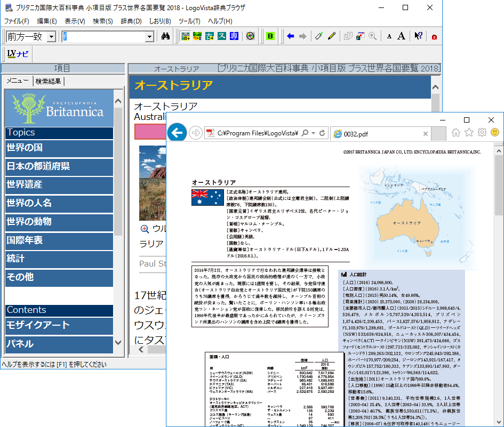The height and width of the screenshot is (427, 504).
Task: Select the green marker pen tool
Action: coord(319,36)
